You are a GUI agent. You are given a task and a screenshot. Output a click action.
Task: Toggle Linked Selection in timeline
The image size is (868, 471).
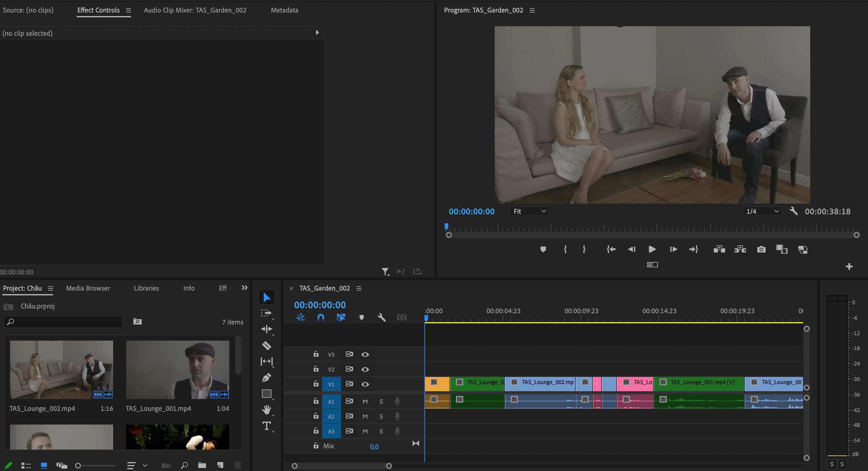tap(341, 317)
